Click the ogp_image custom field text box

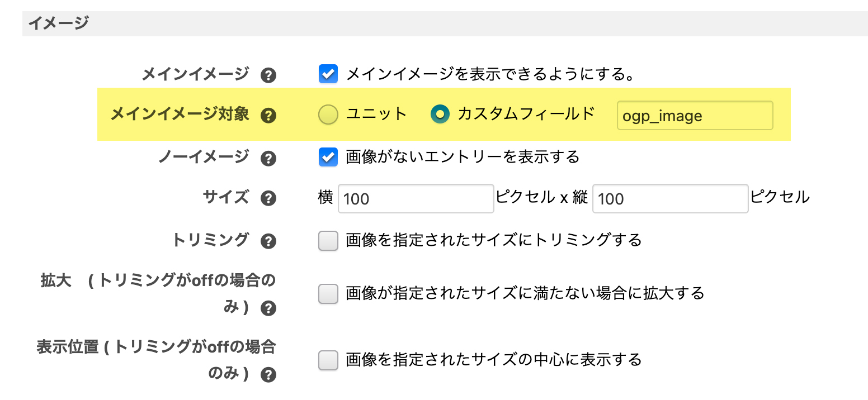[695, 116]
